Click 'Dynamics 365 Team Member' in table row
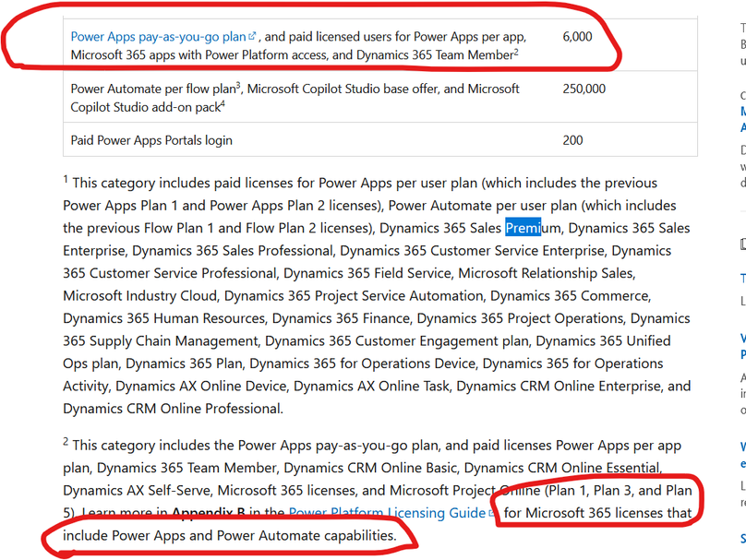This screenshot has width=746, height=560. click(x=435, y=55)
